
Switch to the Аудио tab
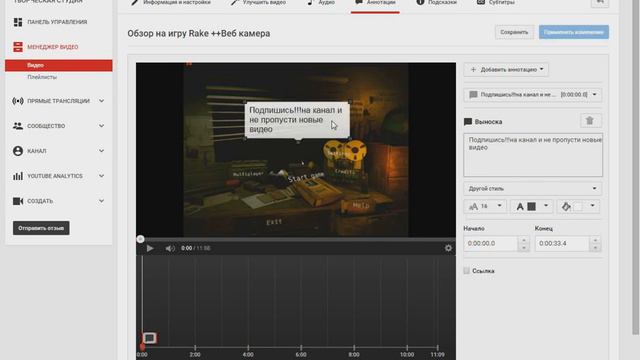pyautogui.click(x=321, y=3)
